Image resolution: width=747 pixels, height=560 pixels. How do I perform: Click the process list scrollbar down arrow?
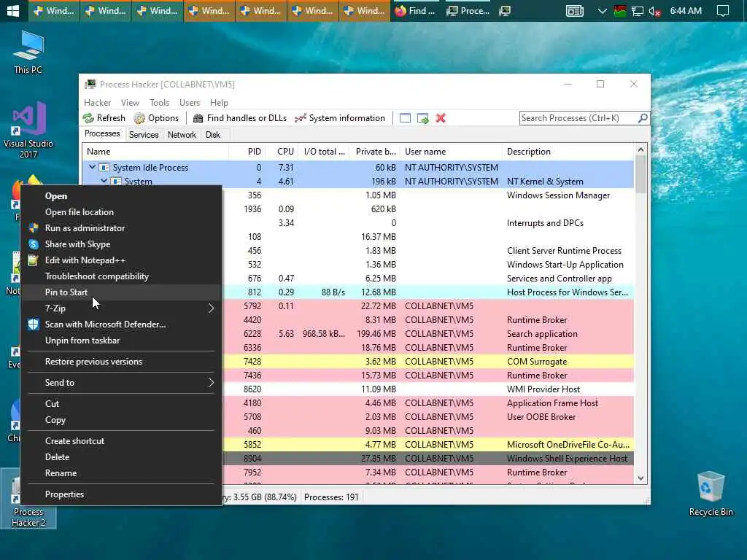[640, 478]
